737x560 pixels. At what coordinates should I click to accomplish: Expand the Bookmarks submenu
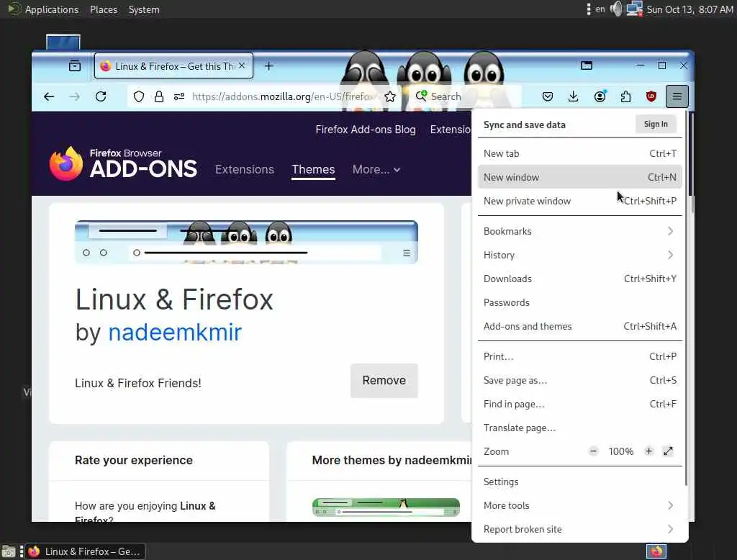click(579, 231)
